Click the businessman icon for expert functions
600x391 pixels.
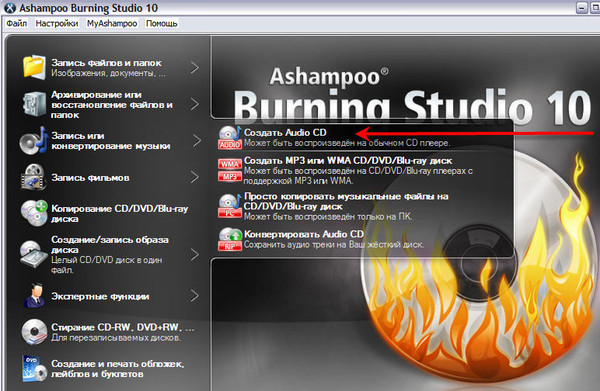pyautogui.click(x=34, y=295)
